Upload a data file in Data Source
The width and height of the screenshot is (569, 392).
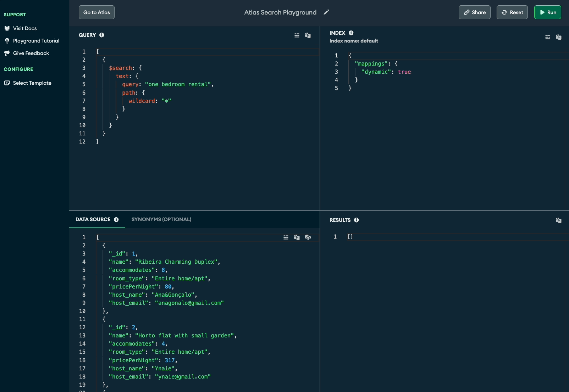coord(308,237)
